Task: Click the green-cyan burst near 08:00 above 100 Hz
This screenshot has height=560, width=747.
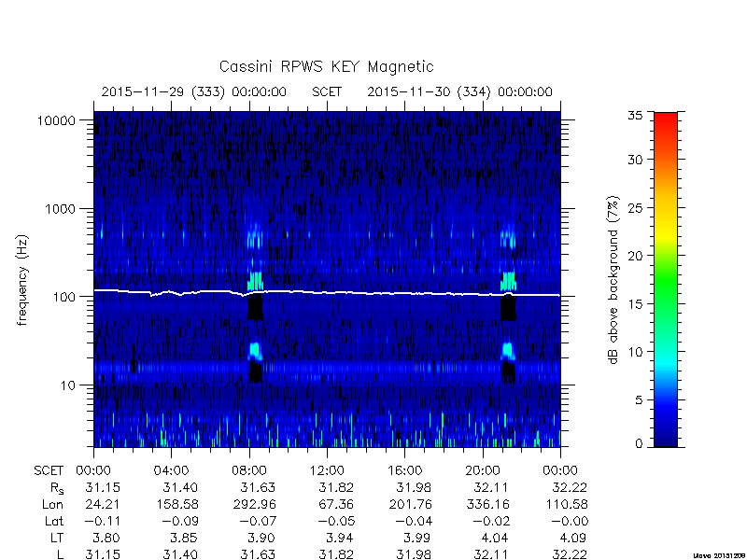Action: pos(256,281)
